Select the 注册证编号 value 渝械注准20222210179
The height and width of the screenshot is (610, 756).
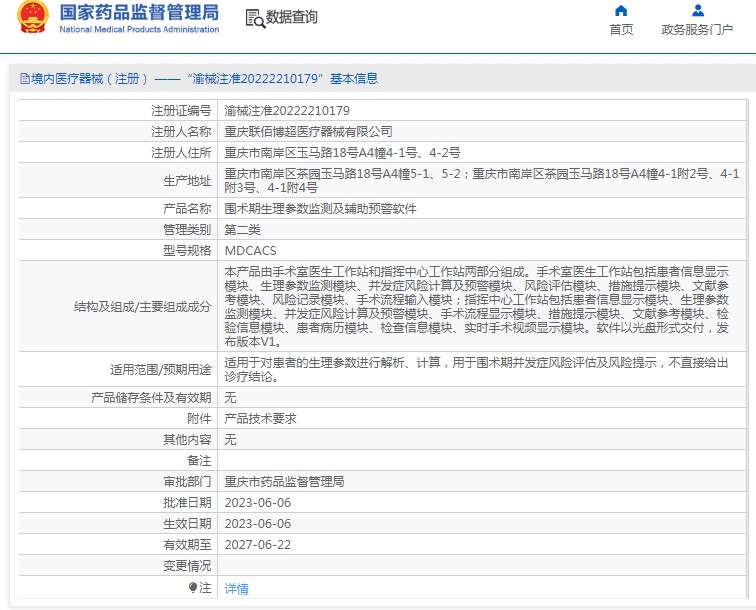[287, 110]
